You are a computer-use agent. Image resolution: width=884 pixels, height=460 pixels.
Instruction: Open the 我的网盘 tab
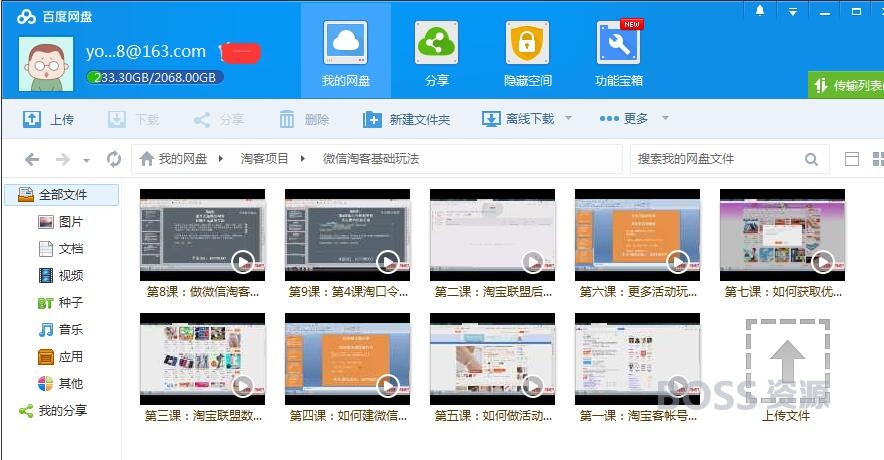[x=346, y=52]
